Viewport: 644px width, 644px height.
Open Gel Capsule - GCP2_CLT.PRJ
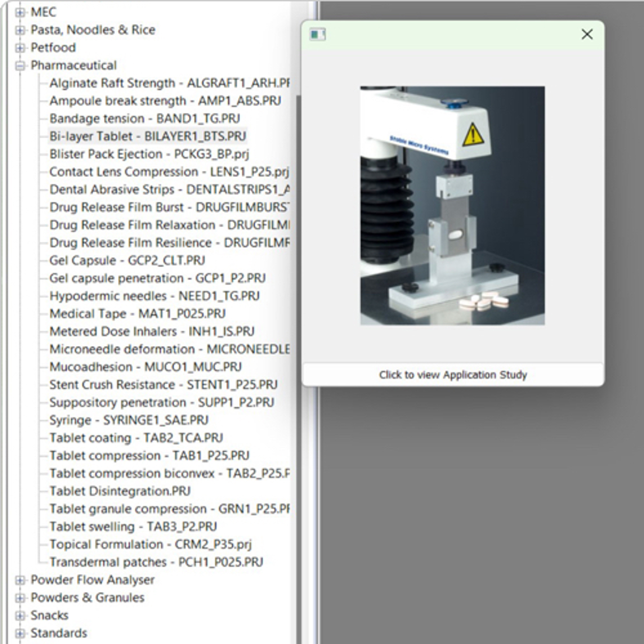pos(128,260)
